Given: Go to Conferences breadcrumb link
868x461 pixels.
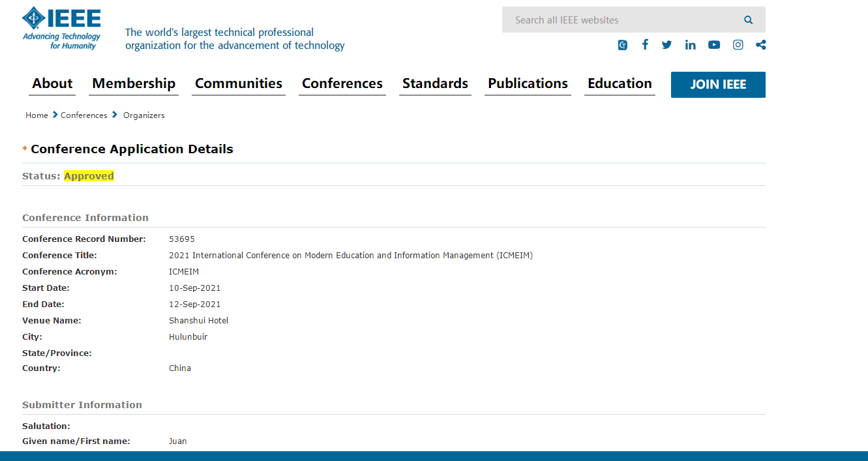Looking at the screenshot, I should coord(84,115).
